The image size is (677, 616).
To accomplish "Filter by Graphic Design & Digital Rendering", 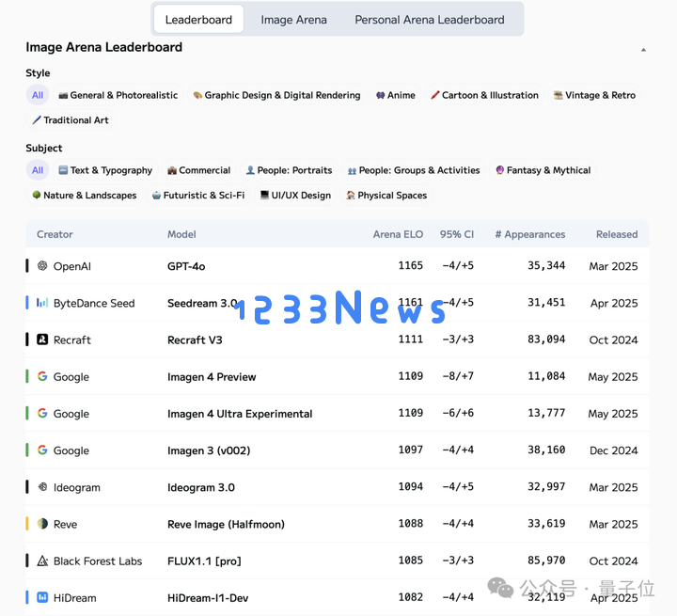I will (276, 95).
